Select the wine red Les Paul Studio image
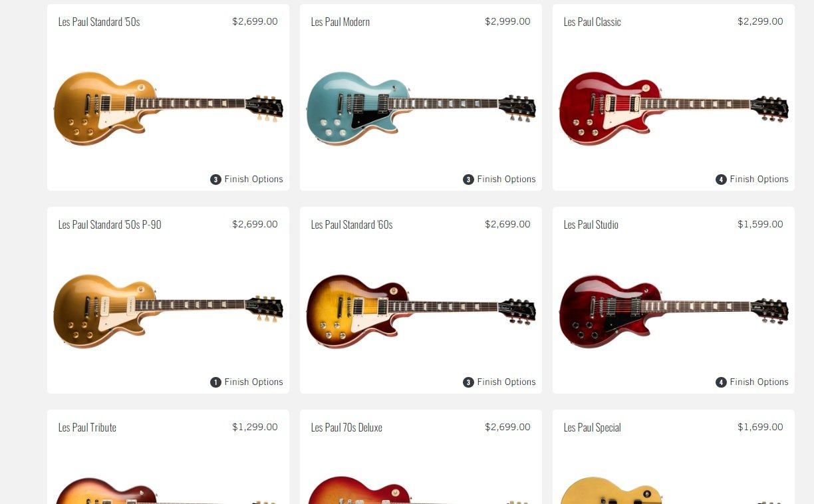The image size is (814, 504). click(674, 311)
